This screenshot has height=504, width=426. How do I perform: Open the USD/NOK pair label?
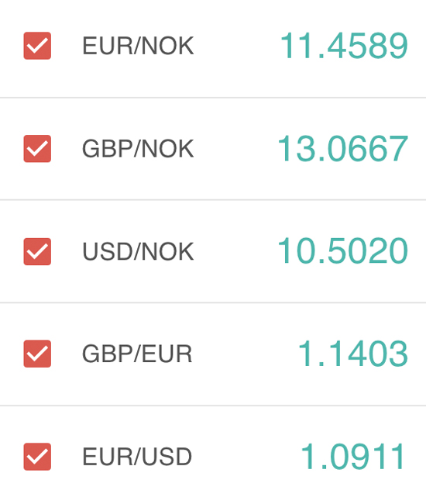pyautogui.click(x=138, y=252)
